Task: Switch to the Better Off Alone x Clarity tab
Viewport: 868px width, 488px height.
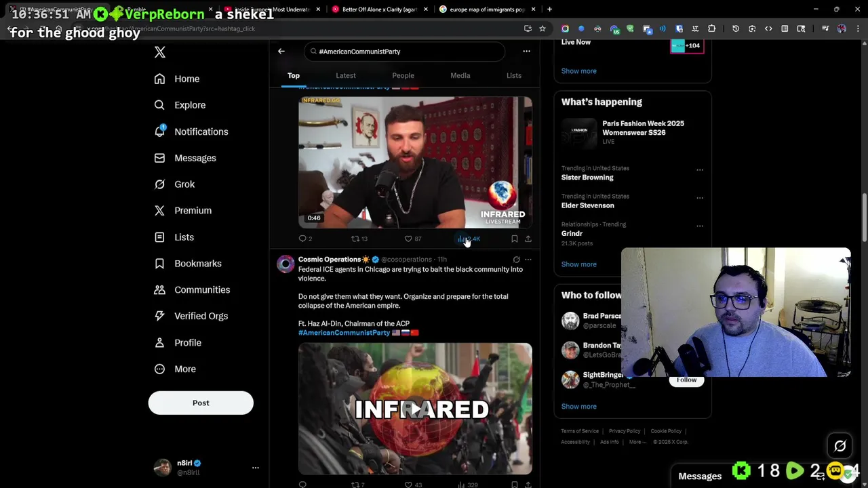Action: [380, 9]
